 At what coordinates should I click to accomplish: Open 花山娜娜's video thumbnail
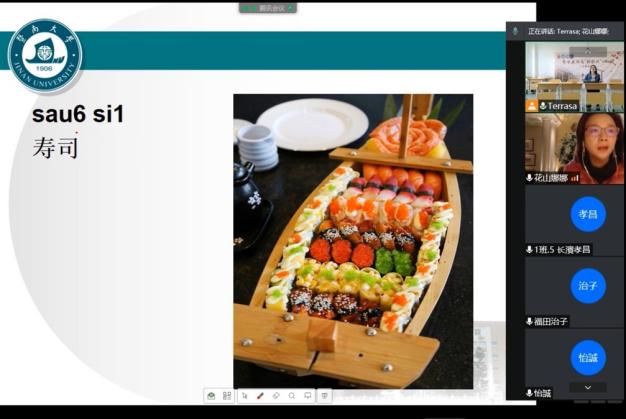point(574,149)
